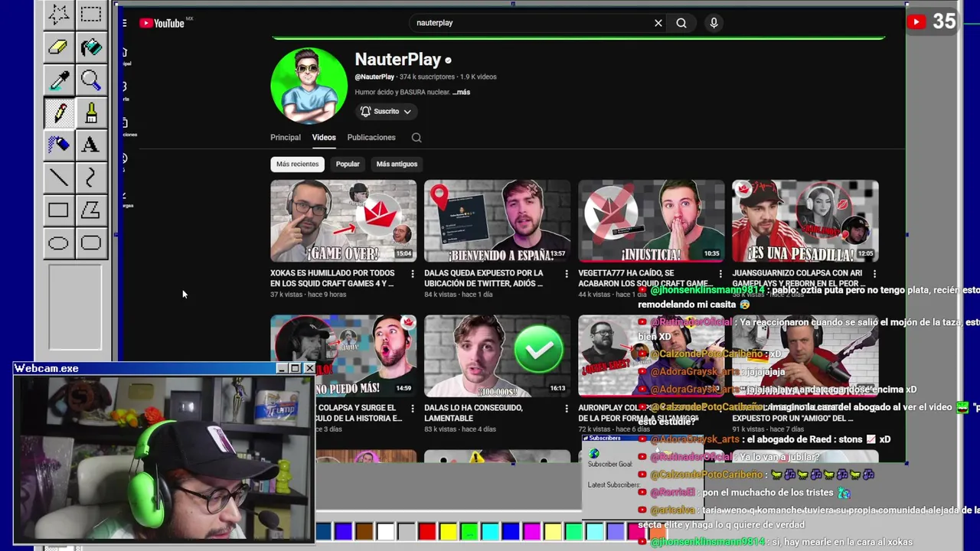Switch to the Principal channel tab

coord(285,138)
